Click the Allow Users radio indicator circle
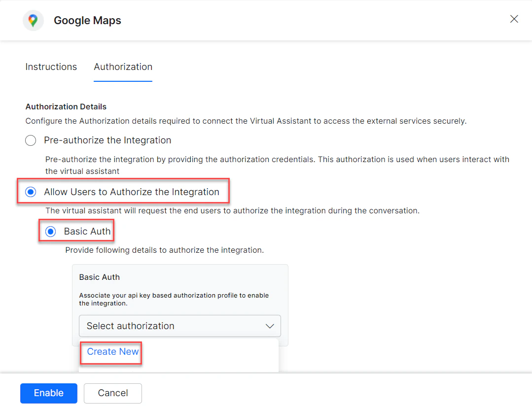The image size is (532, 406). point(30,192)
